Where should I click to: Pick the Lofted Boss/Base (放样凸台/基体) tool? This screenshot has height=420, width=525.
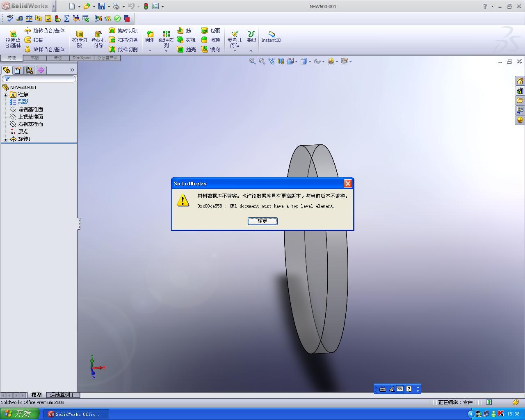click(x=44, y=50)
